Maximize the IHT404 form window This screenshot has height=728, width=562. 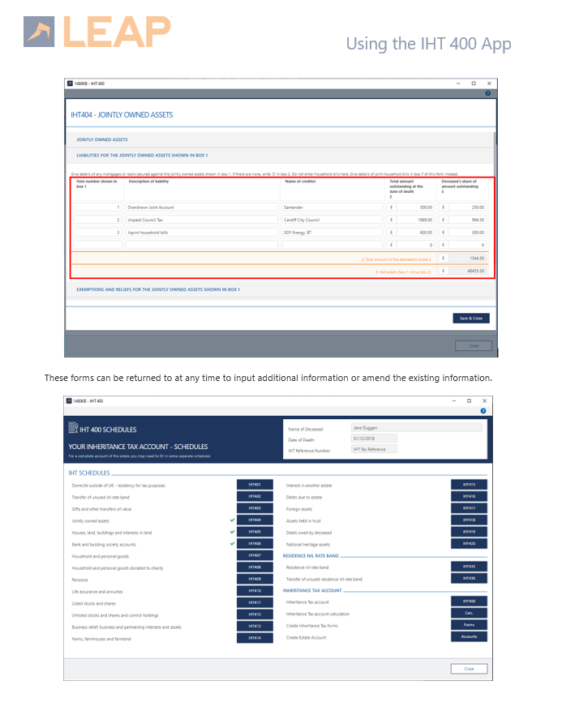coord(474,84)
